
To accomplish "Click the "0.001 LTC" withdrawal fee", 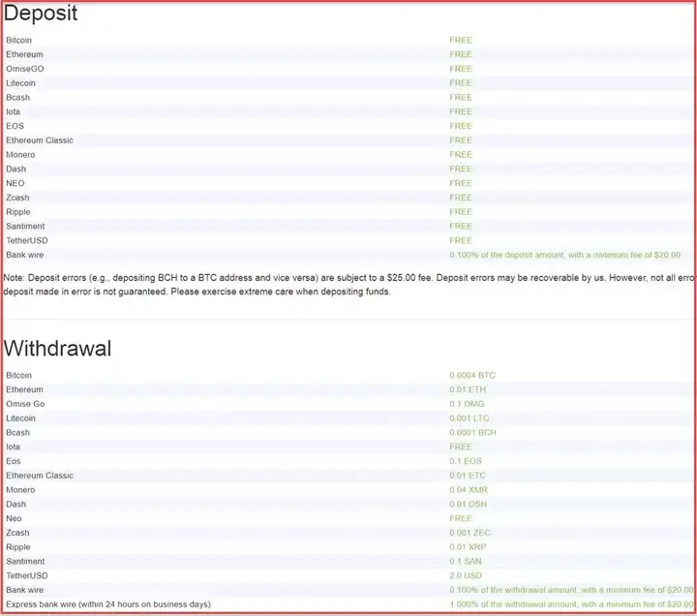I will click(469, 418).
